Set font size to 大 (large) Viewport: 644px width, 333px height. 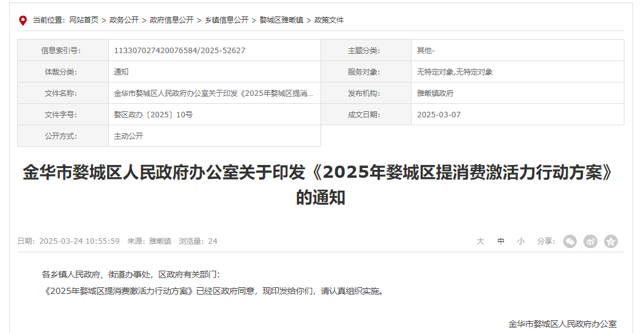[x=480, y=241]
